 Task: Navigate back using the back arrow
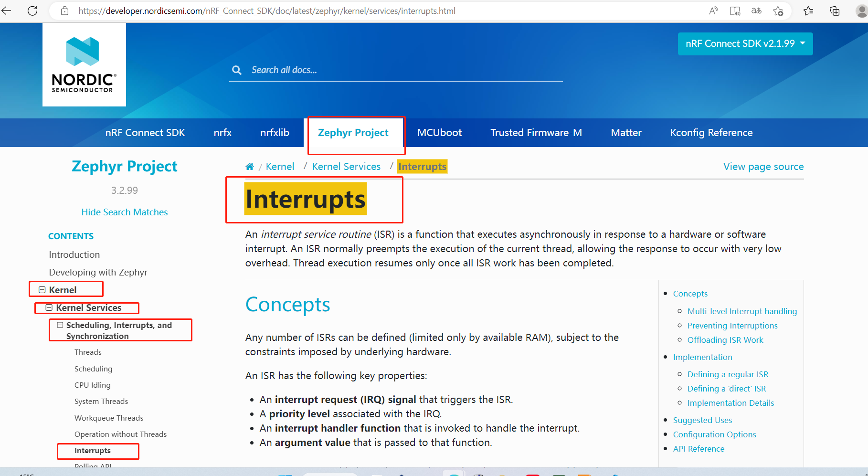point(7,11)
